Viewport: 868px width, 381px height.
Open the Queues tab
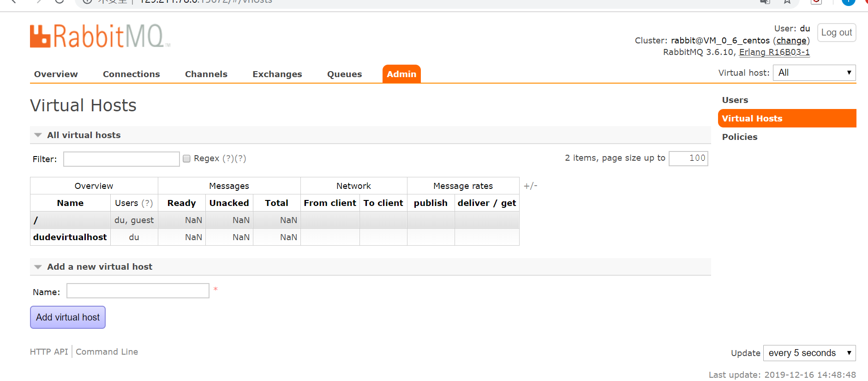point(345,74)
